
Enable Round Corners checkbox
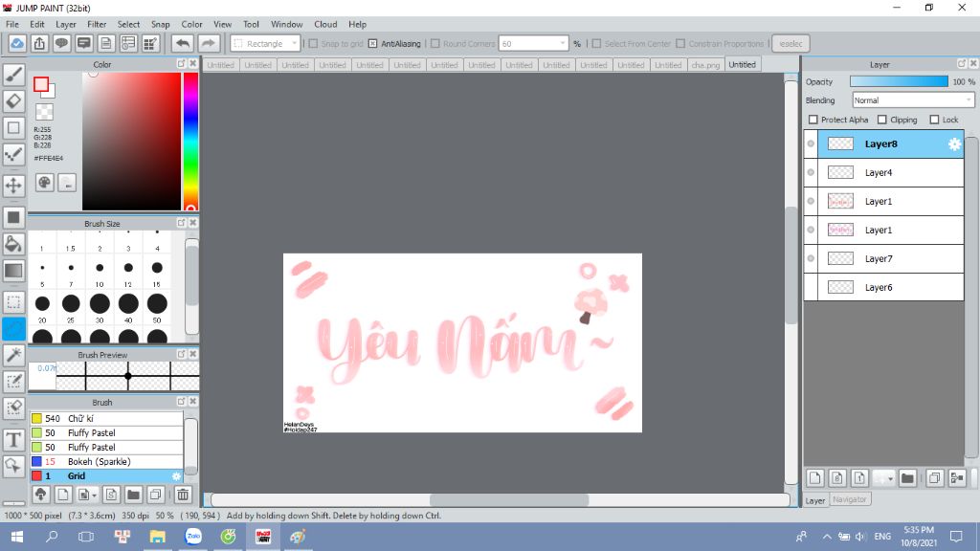click(435, 44)
